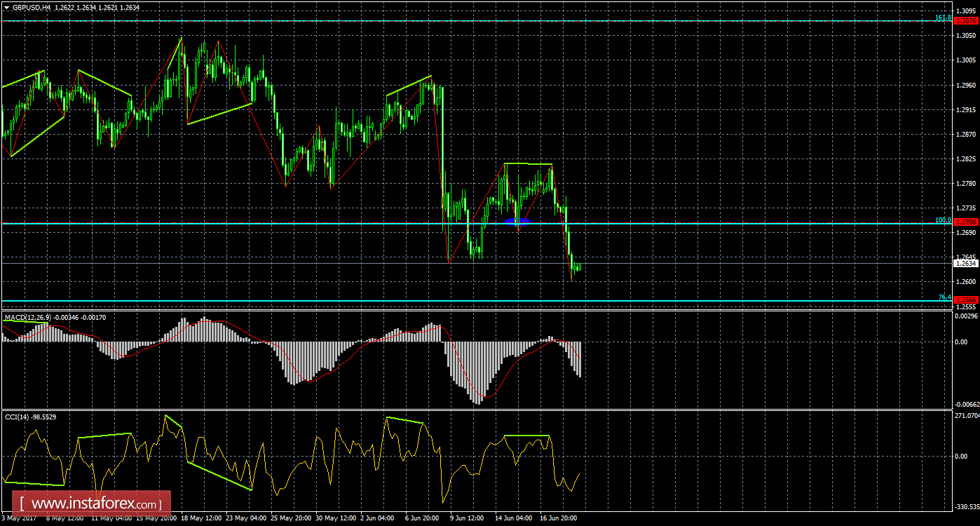Select the blue ellipse marker on the chart
The image size is (980, 526).
(517, 222)
